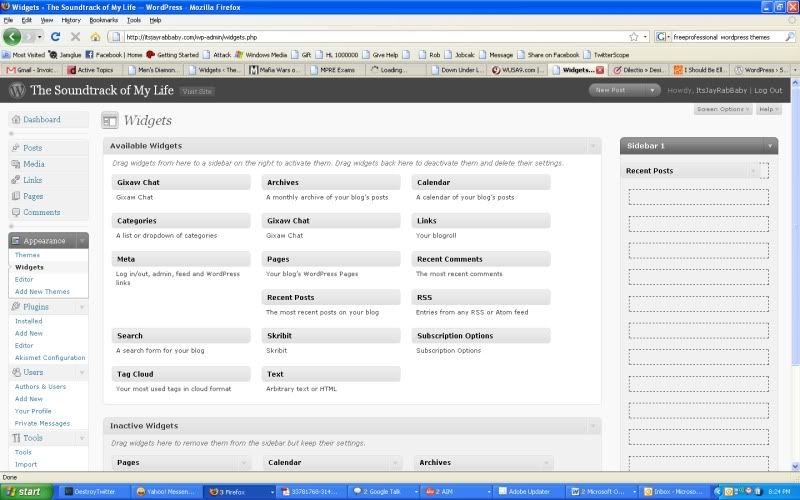Open the Bookmarks menu in Firefox
Image resolution: width=800 pixels, height=500 pixels.
click(x=102, y=20)
